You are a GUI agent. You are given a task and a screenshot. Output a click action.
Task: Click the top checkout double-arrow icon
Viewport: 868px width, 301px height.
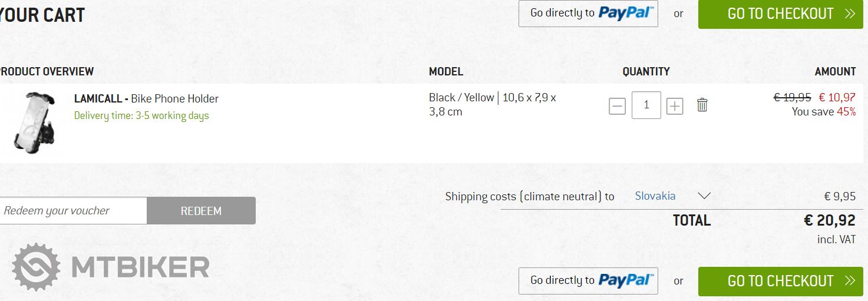pos(849,14)
